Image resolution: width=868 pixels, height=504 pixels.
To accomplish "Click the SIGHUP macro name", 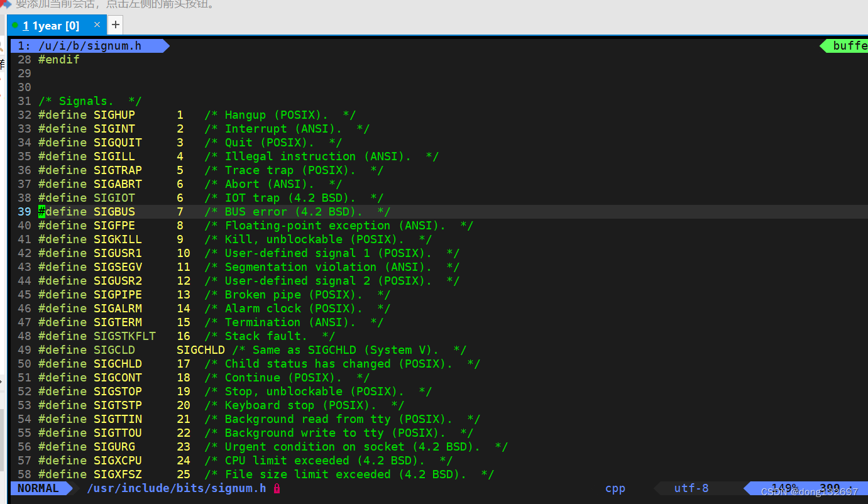I will pyautogui.click(x=114, y=115).
